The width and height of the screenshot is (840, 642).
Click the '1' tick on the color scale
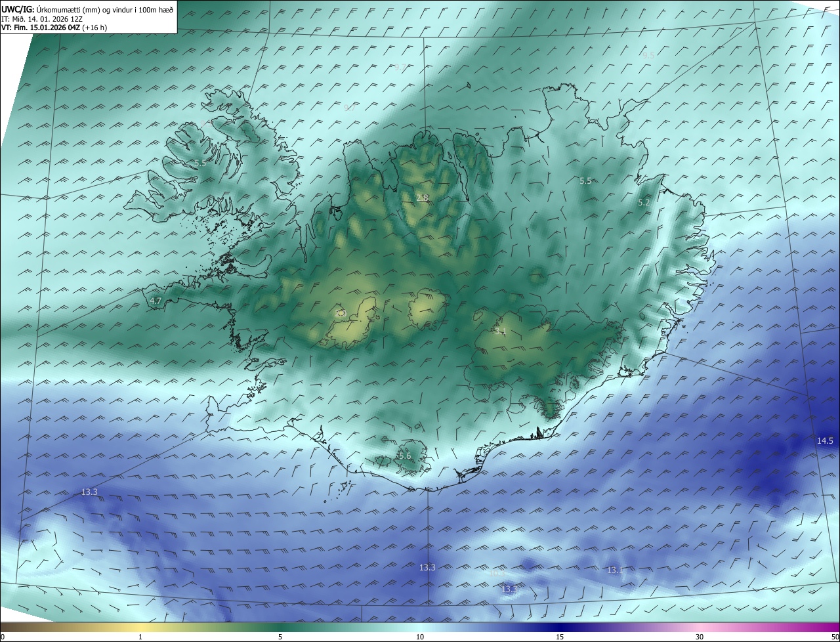click(140, 637)
